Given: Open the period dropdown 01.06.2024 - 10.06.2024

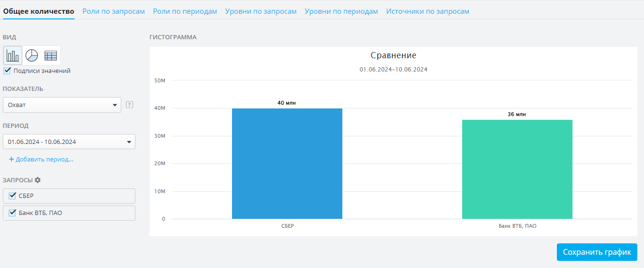Looking at the screenshot, I should point(69,142).
